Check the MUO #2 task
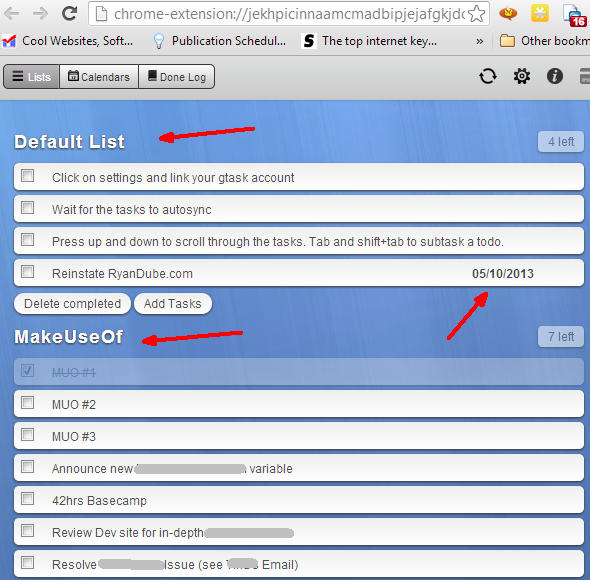This screenshot has height=580, width=590. click(27, 403)
